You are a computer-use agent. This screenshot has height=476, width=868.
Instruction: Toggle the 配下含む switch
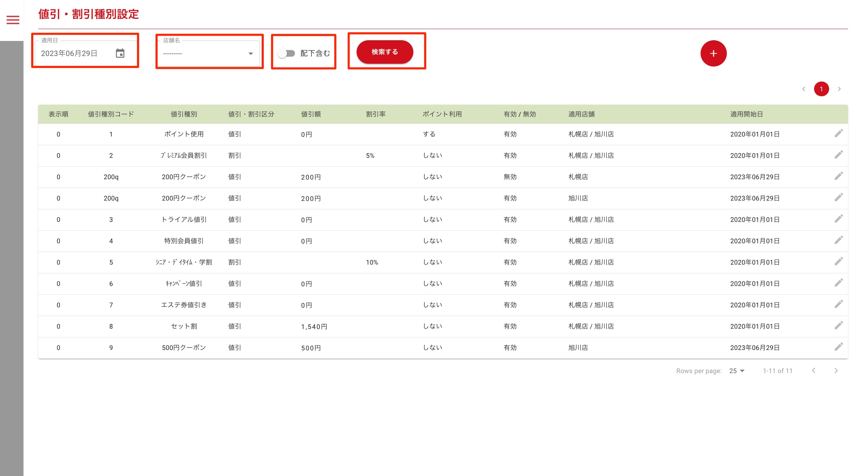click(287, 53)
